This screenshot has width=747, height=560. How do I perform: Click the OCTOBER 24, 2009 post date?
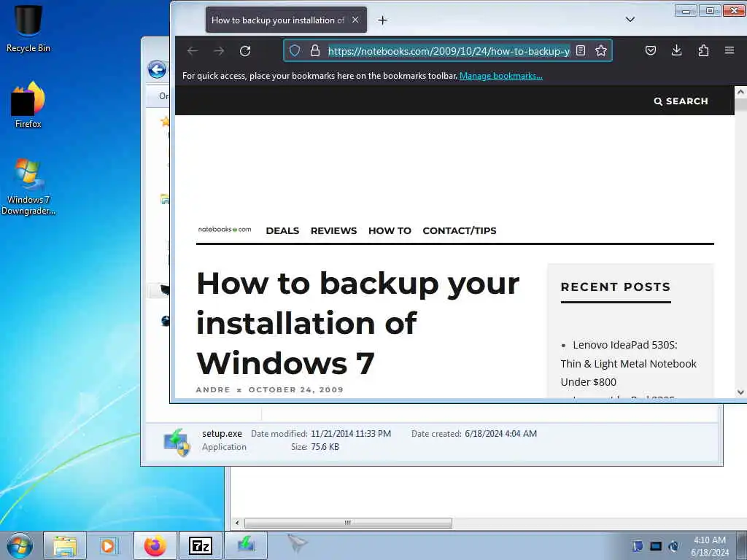(x=296, y=389)
